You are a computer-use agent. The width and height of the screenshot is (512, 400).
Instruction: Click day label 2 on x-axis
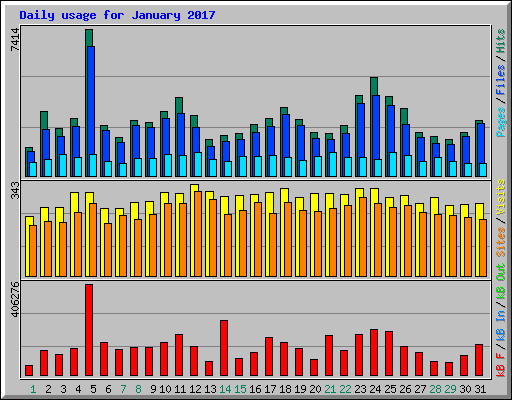pos(48,389)
